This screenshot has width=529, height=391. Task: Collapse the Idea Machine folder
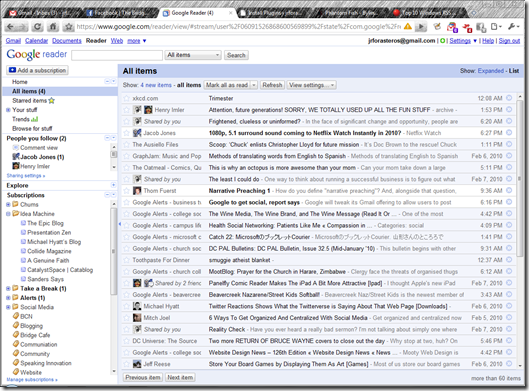[8, 214]
